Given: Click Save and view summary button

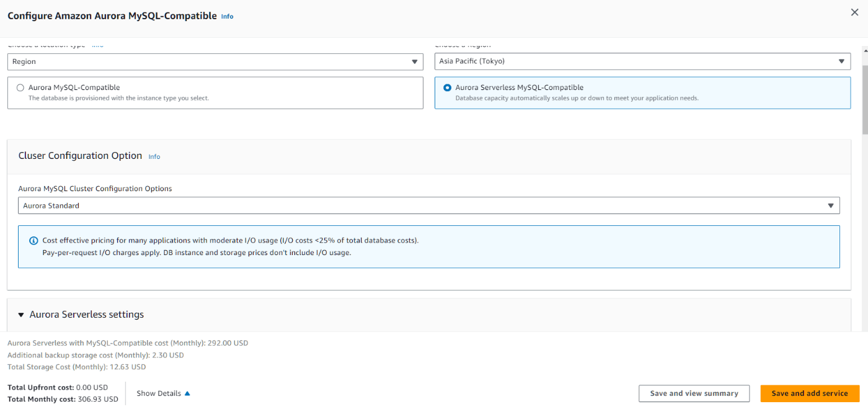Looking at the screenshot, I should 694,393.
